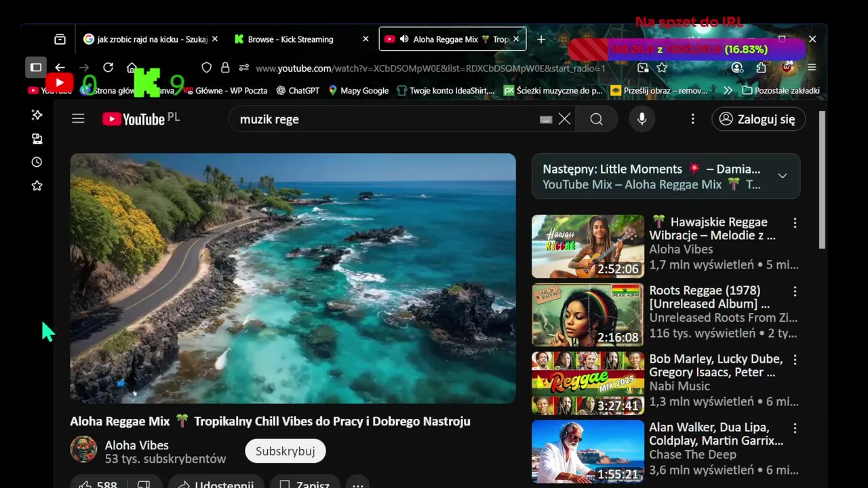Open options for Alan Walker, Dua Lipa video

pos(795,428)
